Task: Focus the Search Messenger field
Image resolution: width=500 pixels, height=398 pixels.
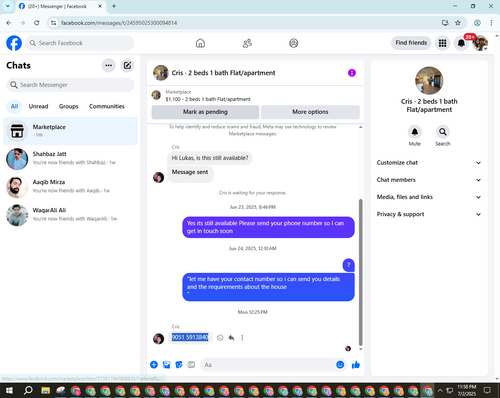Action: [70, 85]
